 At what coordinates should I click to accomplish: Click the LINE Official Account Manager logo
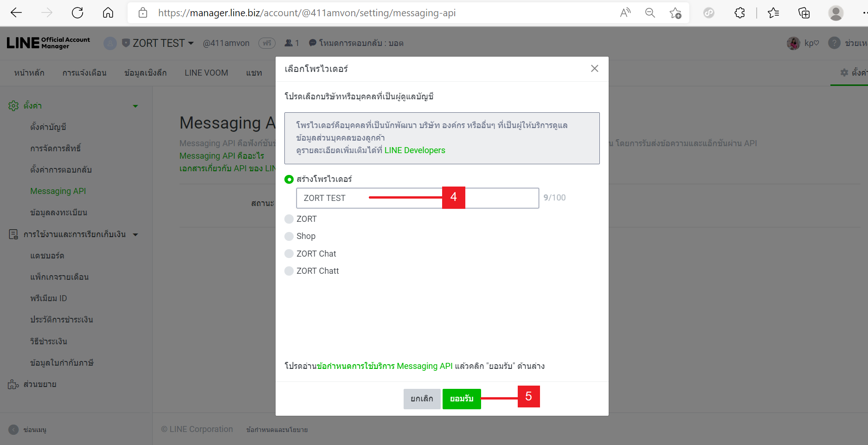coord(49,43)
